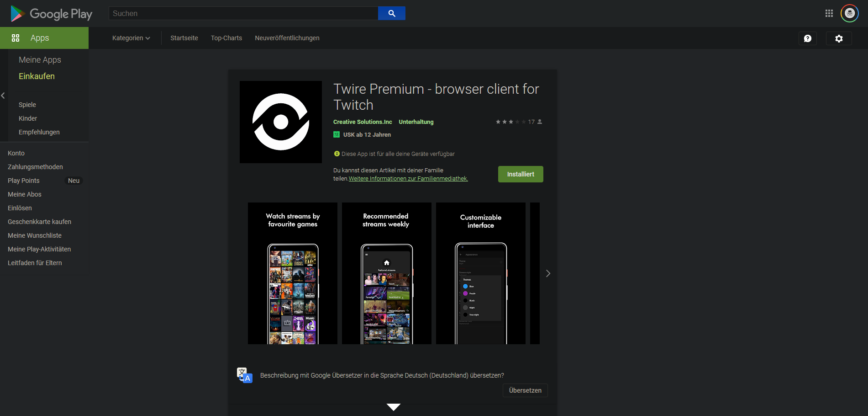Collapse the sidebar with the left chevron

pos(3,95)
